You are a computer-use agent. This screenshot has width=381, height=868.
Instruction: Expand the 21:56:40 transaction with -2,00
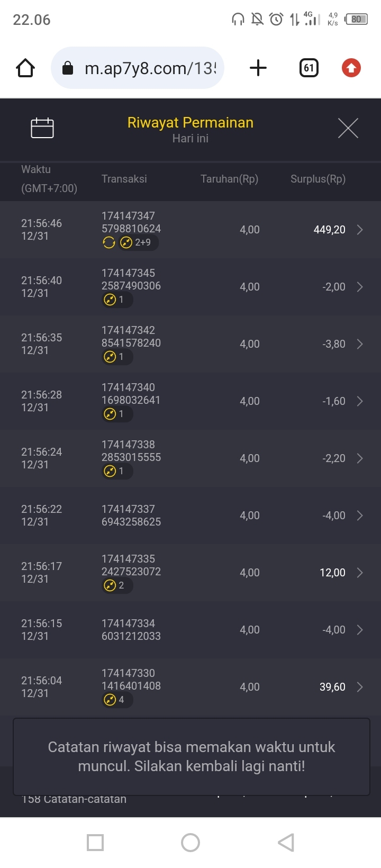tap(360, 287)
